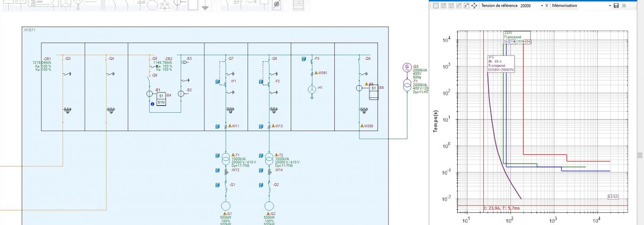
Task: Click the catalog book icon beside -F3
Action: click(303, 58)
